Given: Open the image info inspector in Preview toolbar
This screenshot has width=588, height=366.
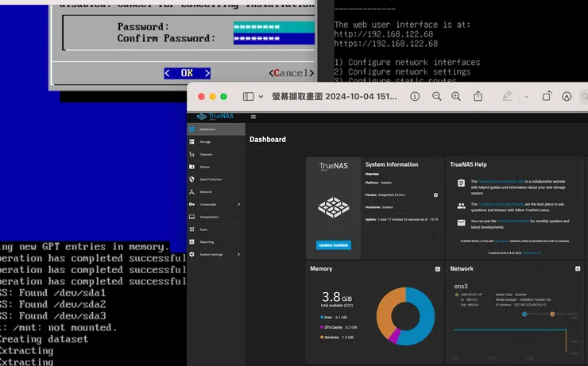Looking at the screenshot, I should 415,97.
